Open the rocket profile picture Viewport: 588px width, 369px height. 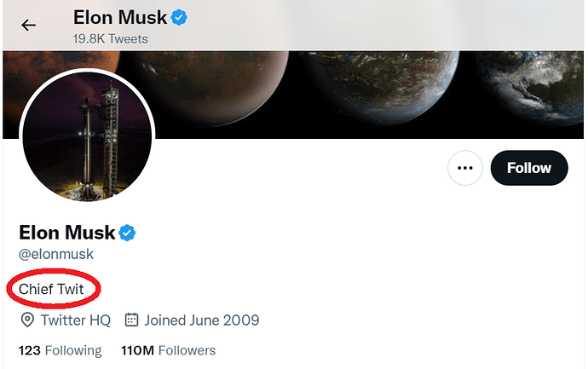87,136
